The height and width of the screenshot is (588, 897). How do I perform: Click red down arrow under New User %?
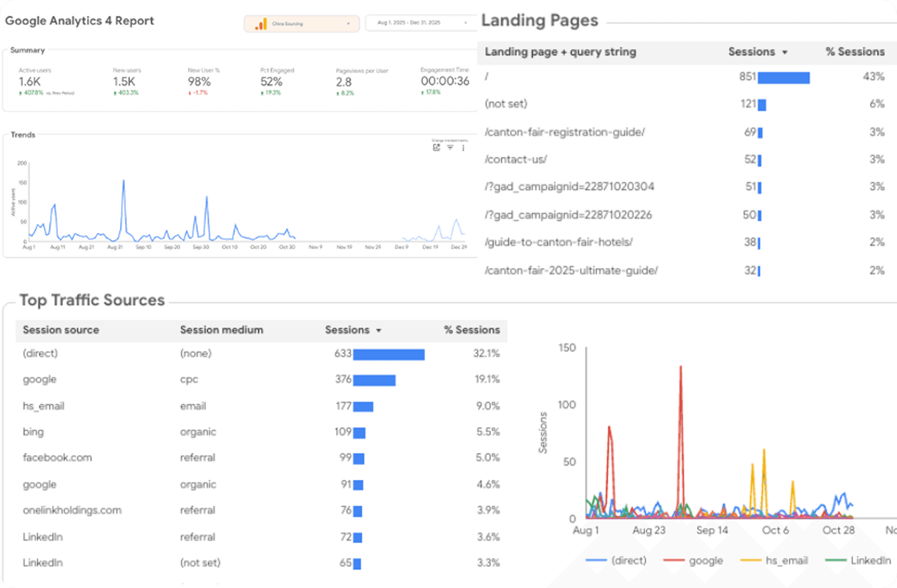(190, 93)
